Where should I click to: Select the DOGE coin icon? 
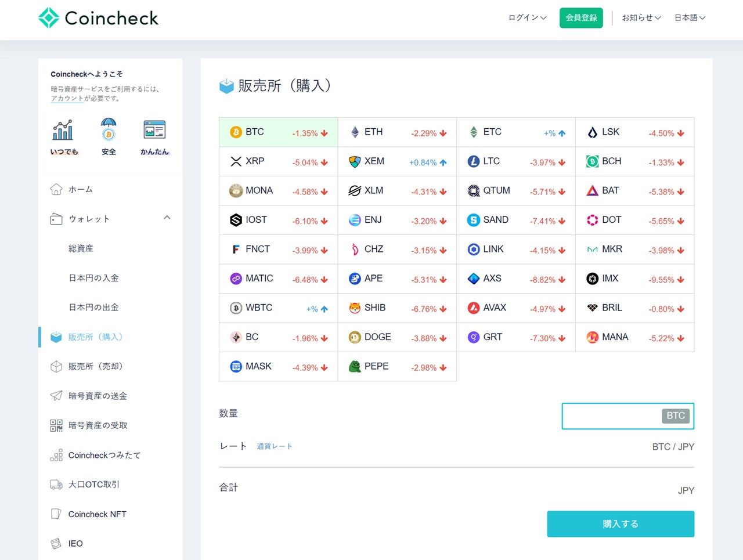[x=355, y=337]
